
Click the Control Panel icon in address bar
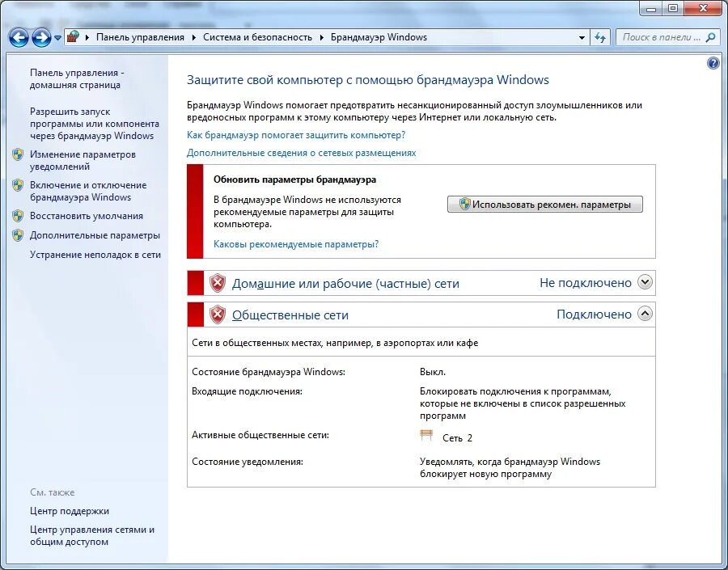(x=73, y=37)
